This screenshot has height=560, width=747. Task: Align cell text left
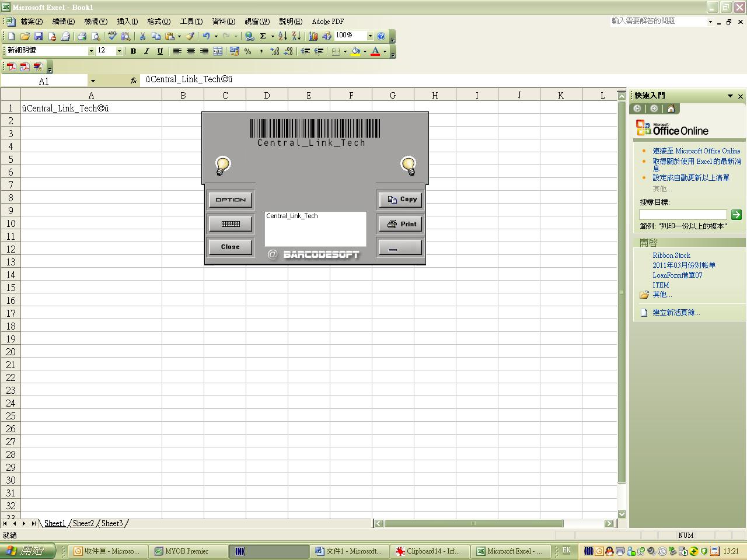[x=177, y=51]
